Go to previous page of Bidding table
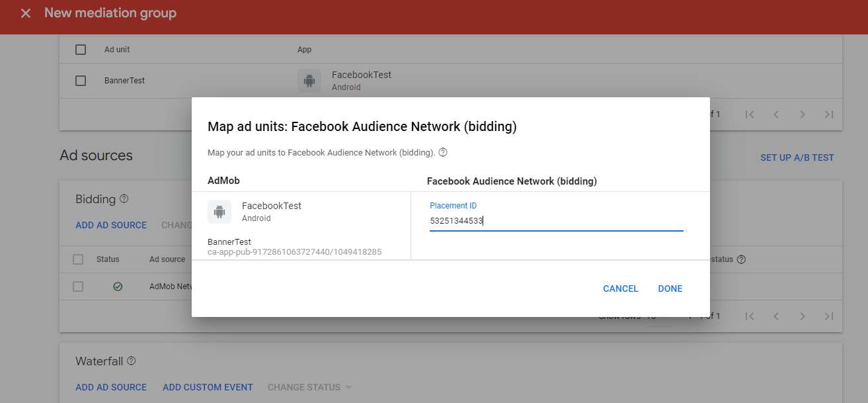868x403 pixels. tap(776, 316)
